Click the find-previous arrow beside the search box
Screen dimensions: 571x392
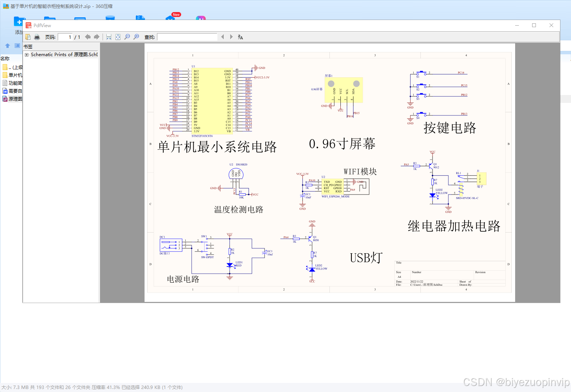[222, 37]
